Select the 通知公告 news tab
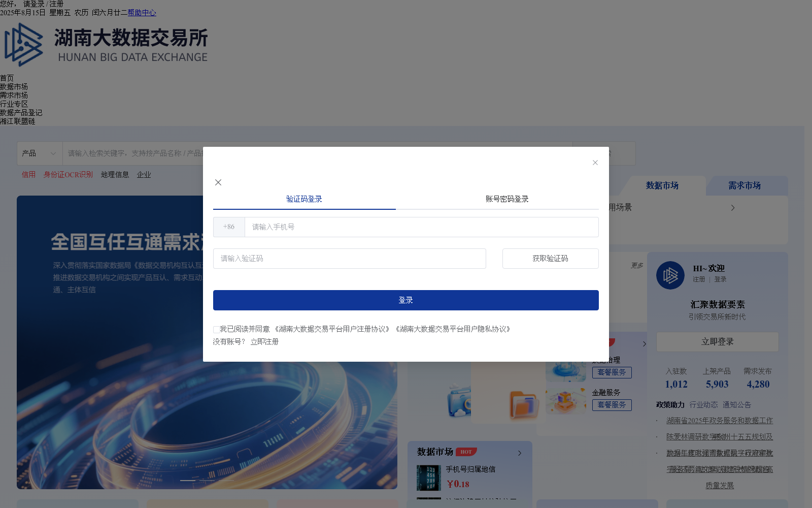The width and height of the screenshot is (812, 508). point(737,405)
